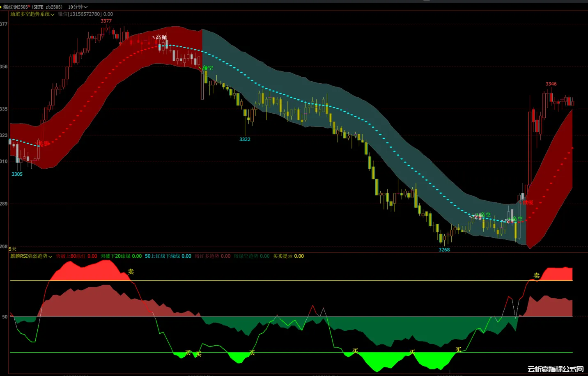Open the 10分钟 timeframe dropdown
The width and height of the screenshot is (588, 376).
tap(78, 7)
